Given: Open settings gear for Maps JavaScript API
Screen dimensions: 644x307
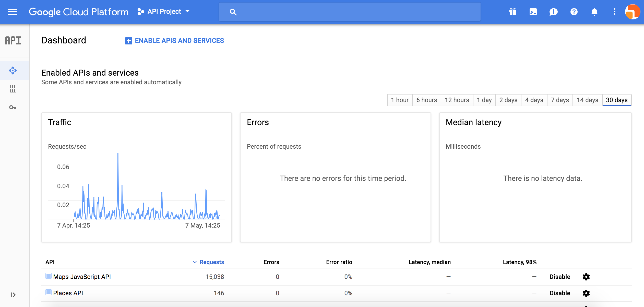Looking at the screenshot, I should [x=586, y=277].
